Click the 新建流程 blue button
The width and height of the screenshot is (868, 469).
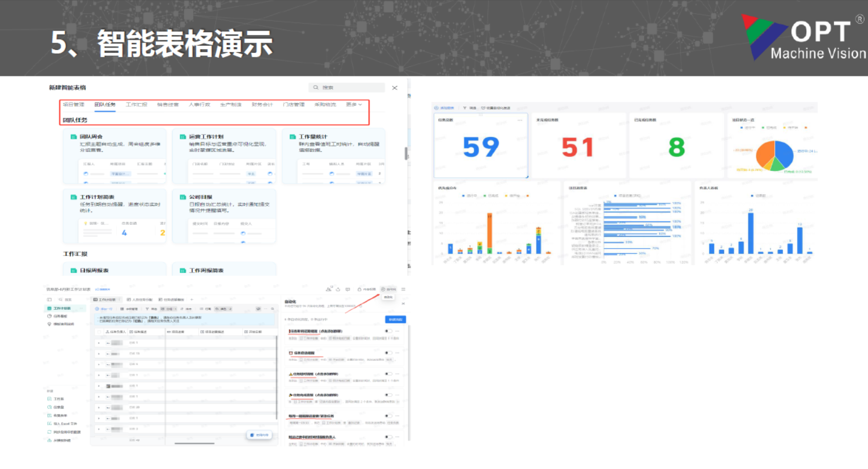point(396,319)
